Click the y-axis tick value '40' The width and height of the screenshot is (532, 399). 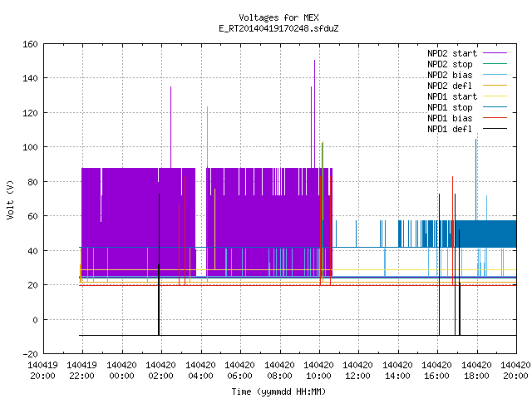click(x=32, y=251)
